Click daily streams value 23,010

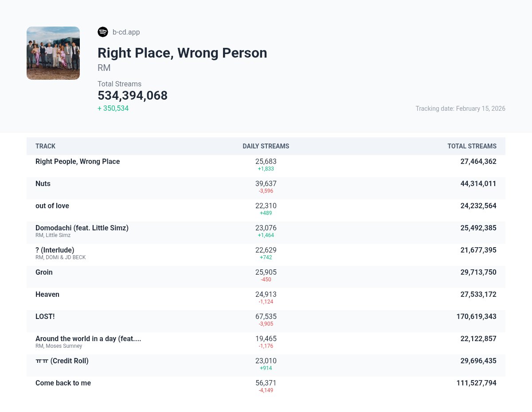pos(266,361)
